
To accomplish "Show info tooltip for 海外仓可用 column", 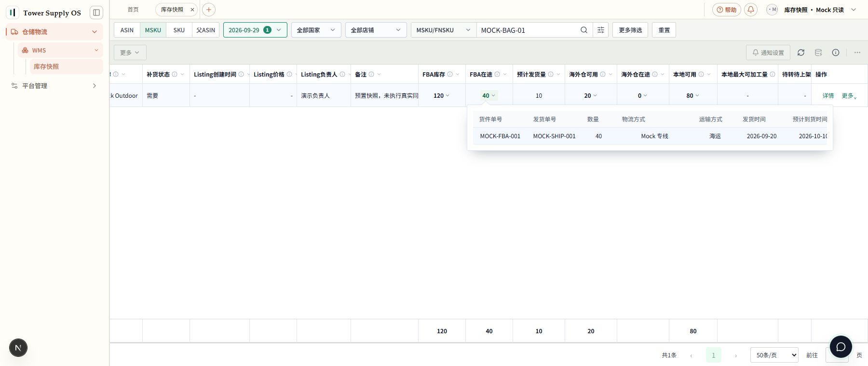I will click(603, 74).
